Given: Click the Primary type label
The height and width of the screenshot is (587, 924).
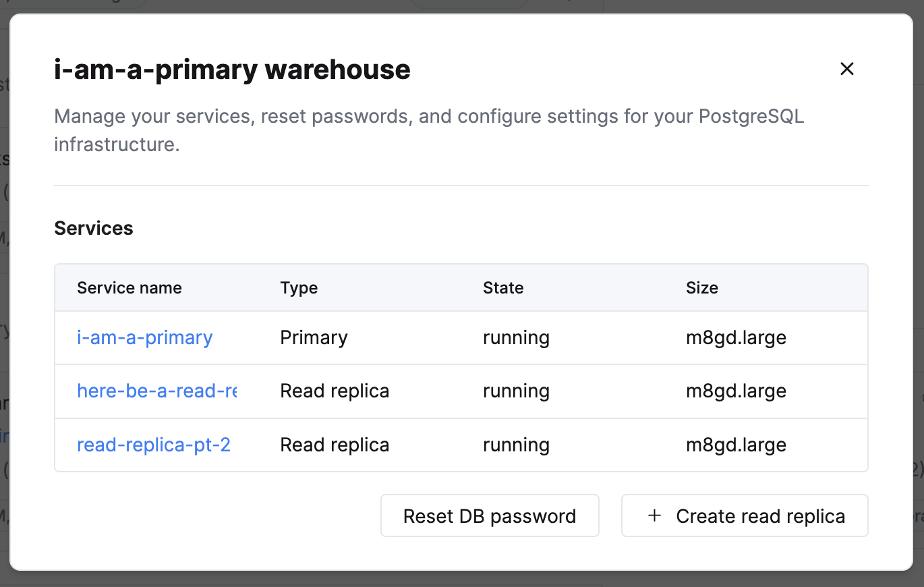Looking at the screenshot, I should [x=314, y=337].
